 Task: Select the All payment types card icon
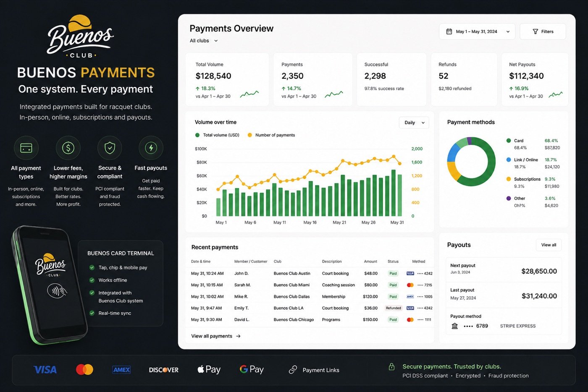pos(26,148)
